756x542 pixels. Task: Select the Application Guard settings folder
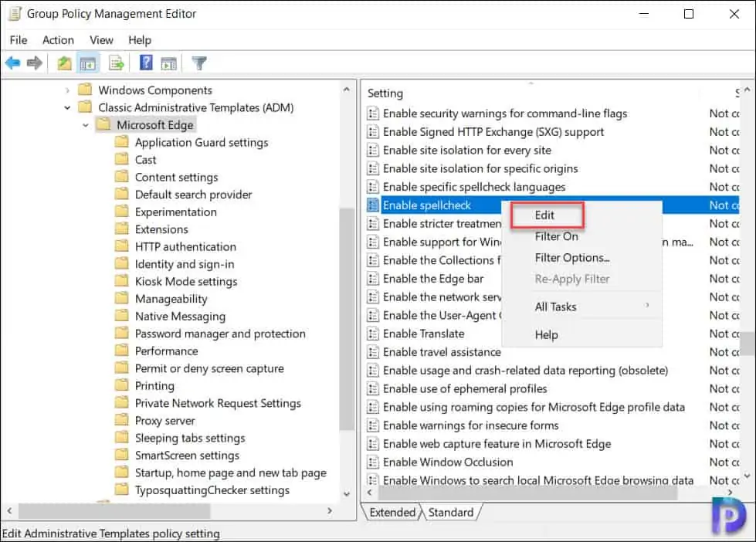point(202,142)
